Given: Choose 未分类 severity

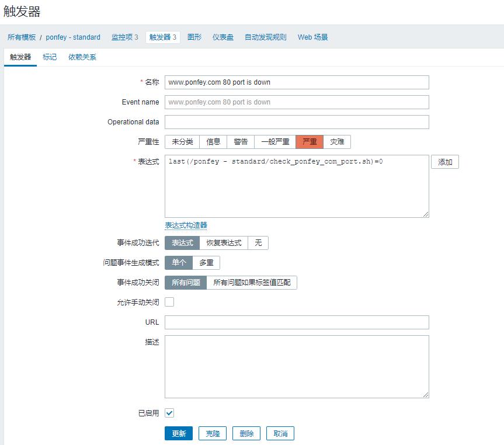Looking at the screenshot, I should click(x=182, y=142).
